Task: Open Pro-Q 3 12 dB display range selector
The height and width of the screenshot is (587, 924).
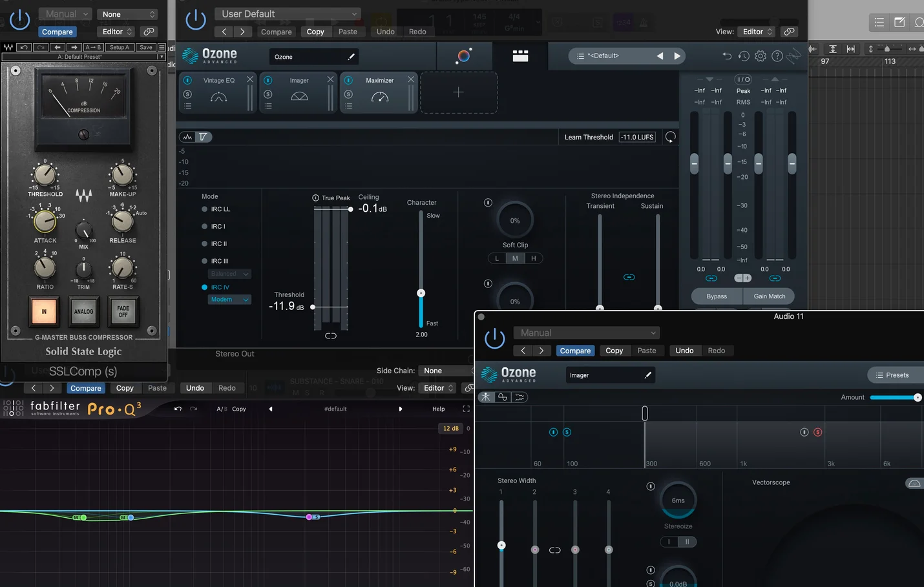Action: point(450,428)
